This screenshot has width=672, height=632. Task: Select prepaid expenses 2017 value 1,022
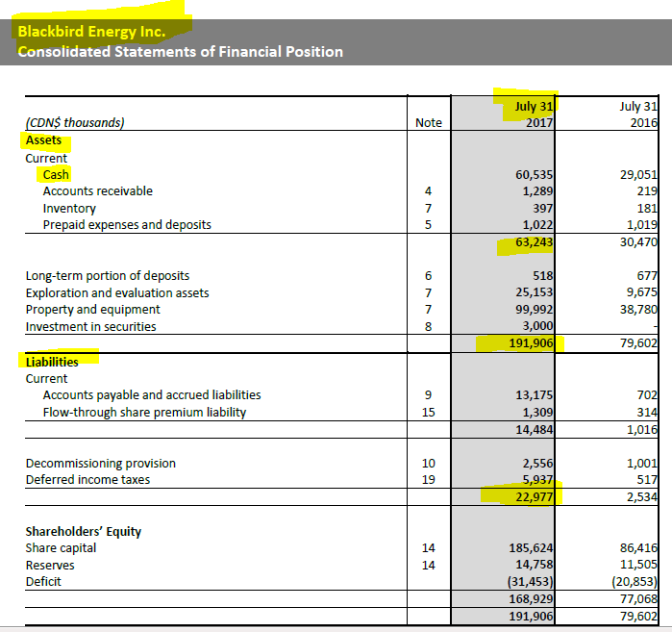click(537, 225)
